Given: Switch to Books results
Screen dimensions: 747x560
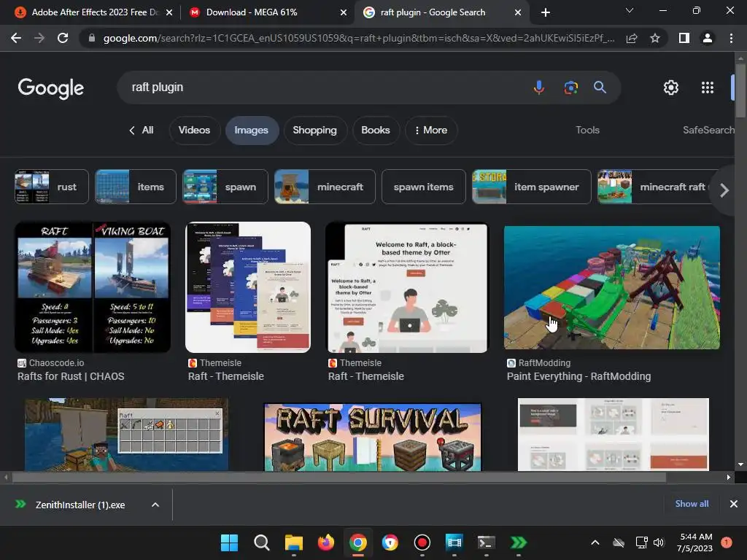Looking at the screenshot, I should 376,131.
